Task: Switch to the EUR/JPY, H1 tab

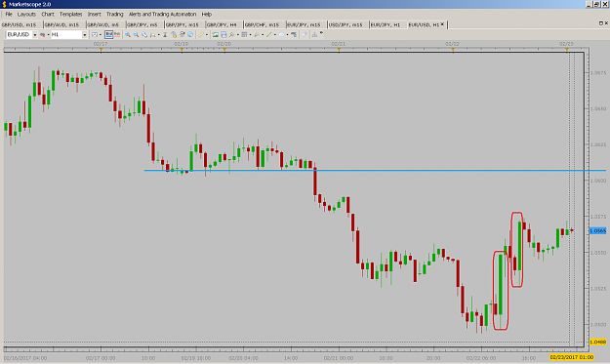Action: [x=386, y=24]
